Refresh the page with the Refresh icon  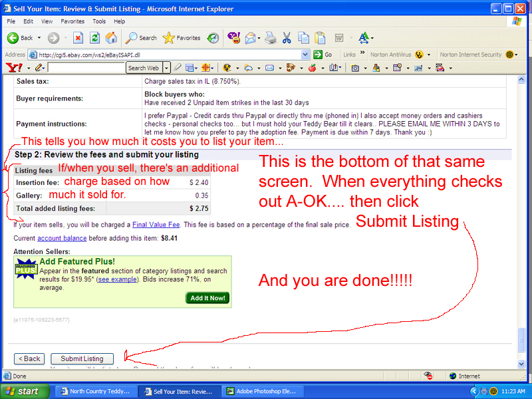95,38
